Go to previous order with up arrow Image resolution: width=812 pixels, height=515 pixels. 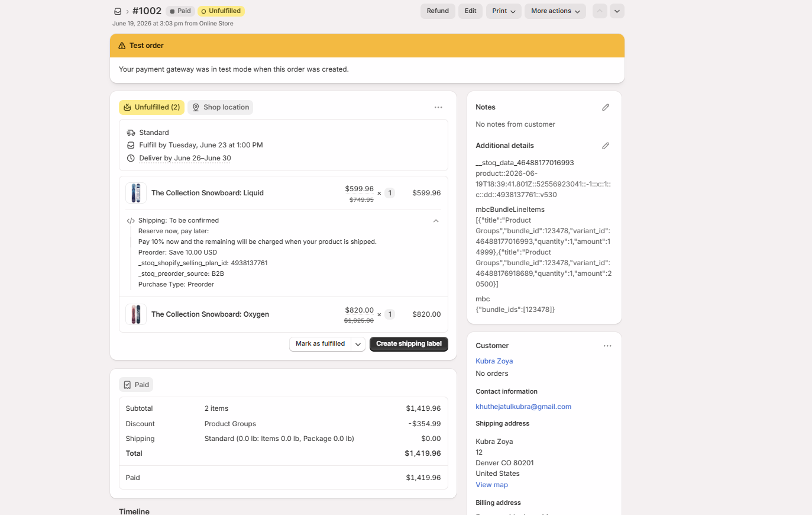[x=600, y=11]
